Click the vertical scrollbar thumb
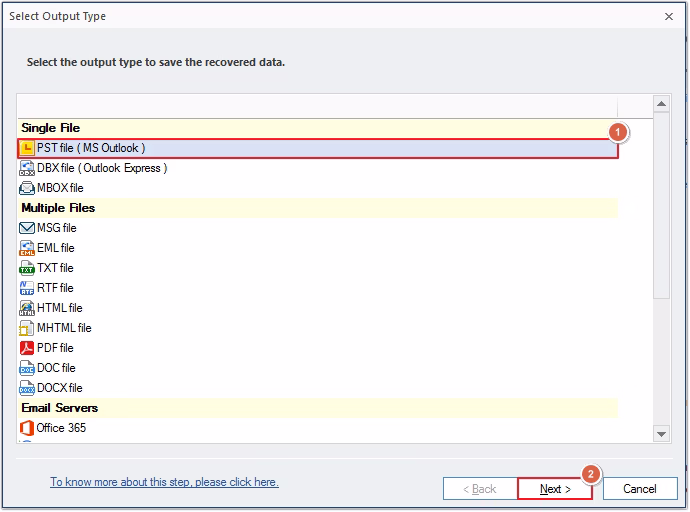690x512 pixels. (661, 205)
